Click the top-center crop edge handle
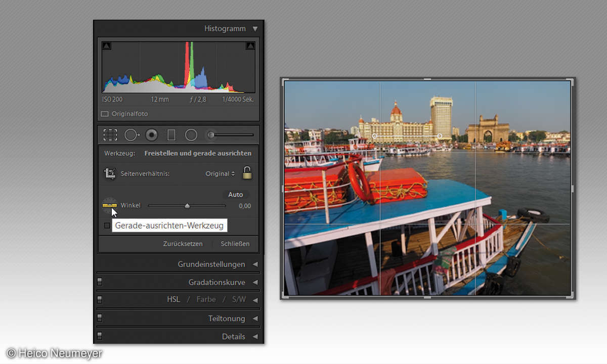607x364 pixels. pos(427,79)
